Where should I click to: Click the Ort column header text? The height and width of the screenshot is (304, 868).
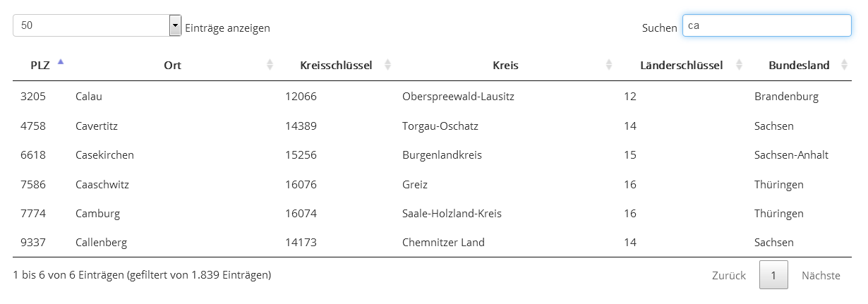pyautogui.click(x=172, y=65)
